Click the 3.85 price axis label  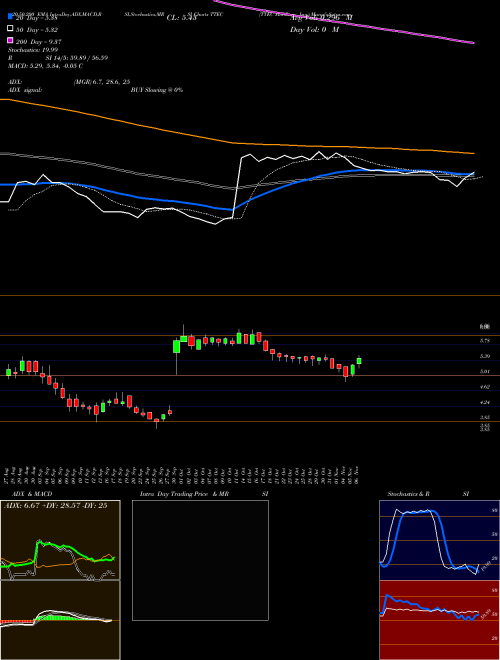pos(484,417)
